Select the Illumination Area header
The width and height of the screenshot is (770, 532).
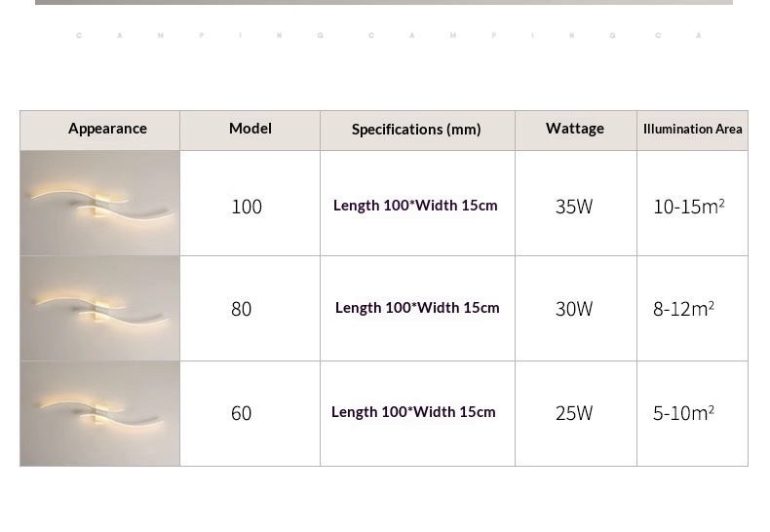pyautogui.click(x=692, y=130)
